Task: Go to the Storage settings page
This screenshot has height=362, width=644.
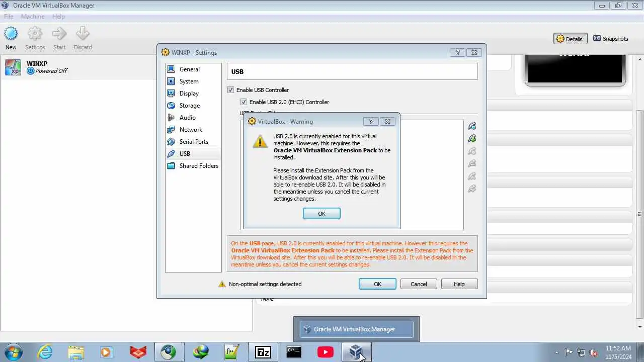Action: pos(193,106)
